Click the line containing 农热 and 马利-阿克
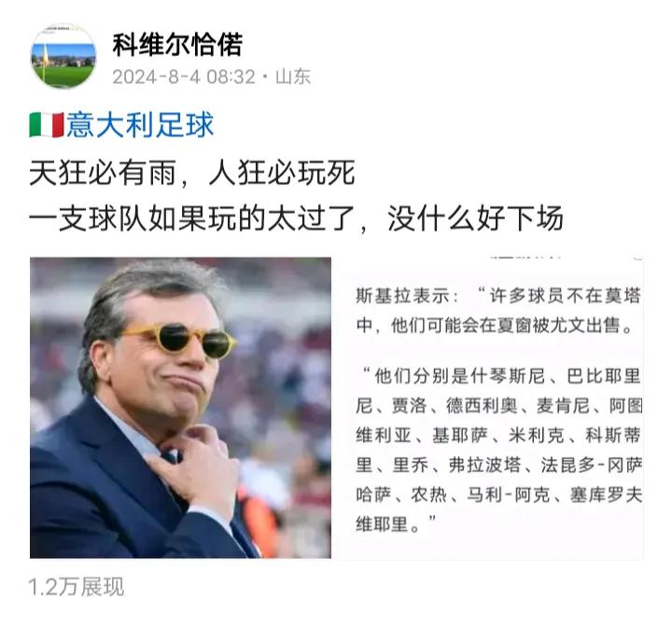 point(498,495)
